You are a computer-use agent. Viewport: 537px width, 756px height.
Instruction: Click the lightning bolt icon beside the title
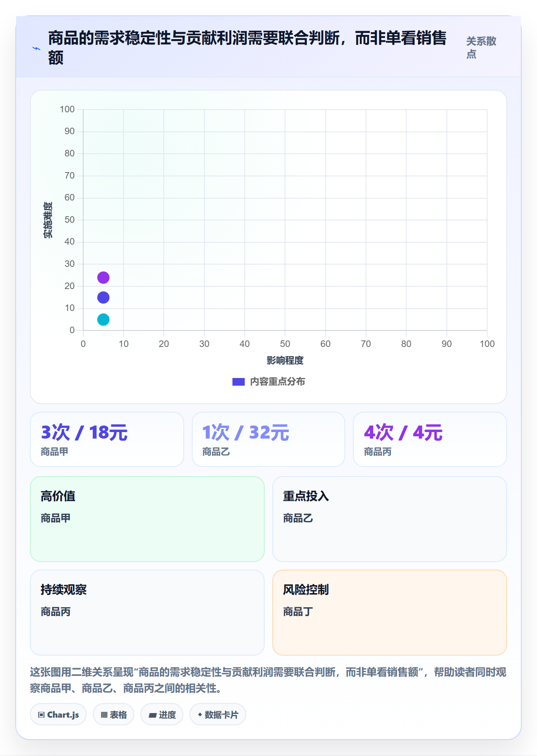(x=36, y=48)
